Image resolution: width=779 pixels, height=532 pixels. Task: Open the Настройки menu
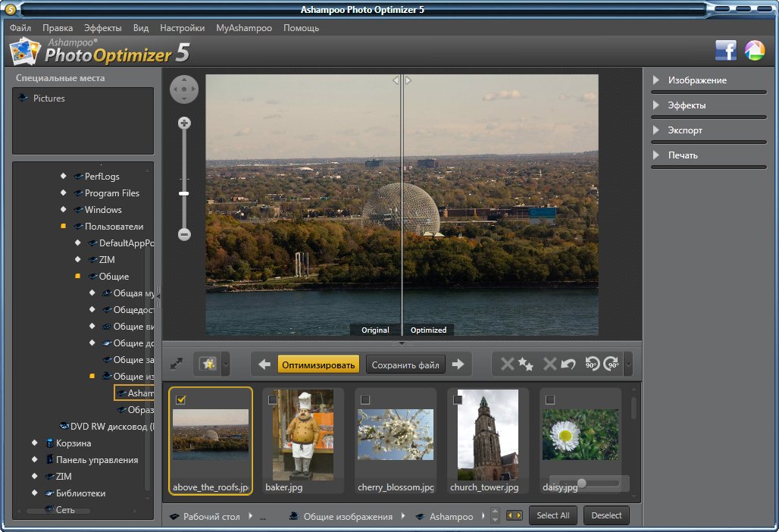tap(182, 28)
